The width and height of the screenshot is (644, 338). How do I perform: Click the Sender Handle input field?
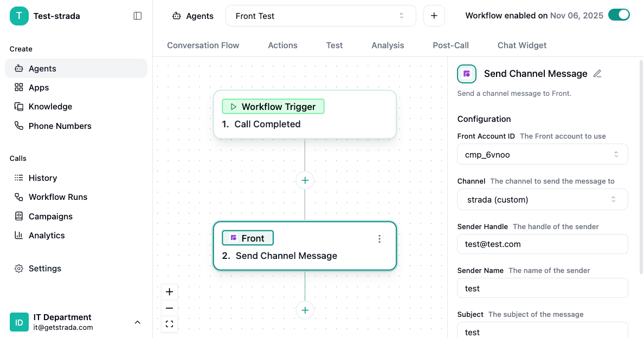(543, 244)
